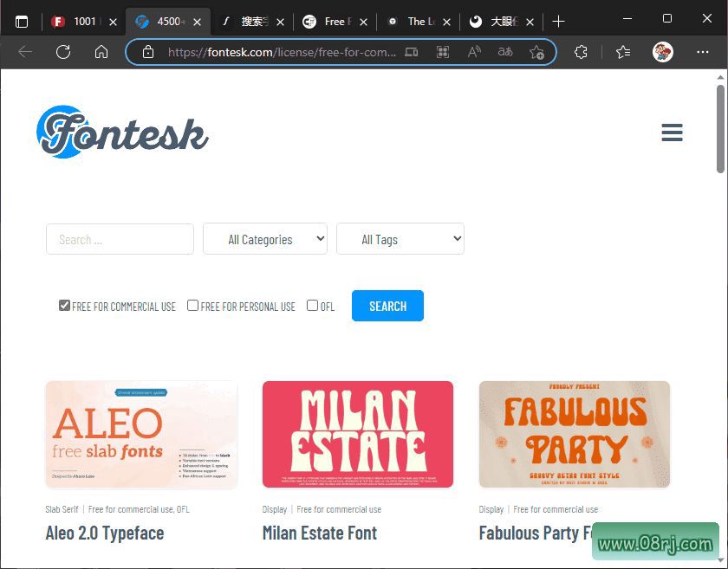The height and width of the screenshot is (569, 728).
Task: Open Display category link under Fabulous Party
Action: point(491,509)
